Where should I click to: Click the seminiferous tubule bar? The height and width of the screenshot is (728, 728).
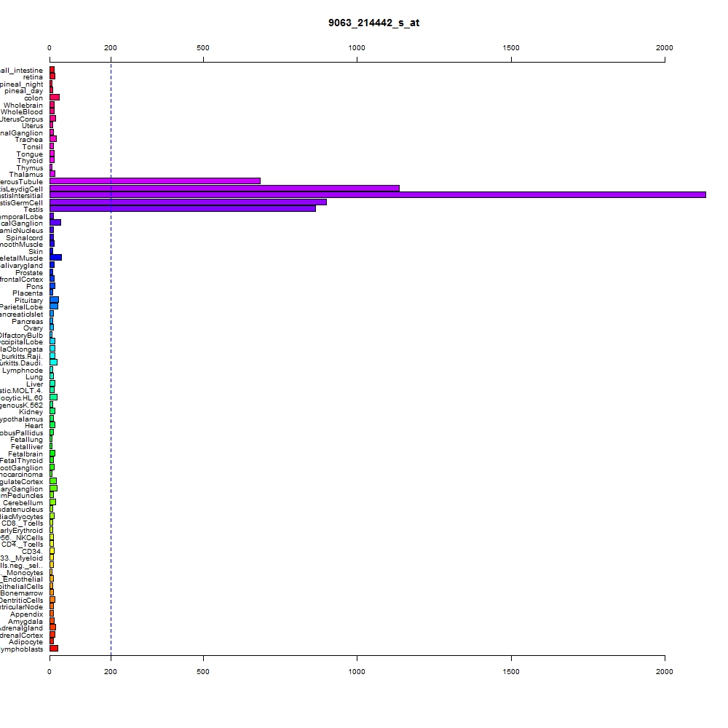pyautogui.click(x=155, y=181)
